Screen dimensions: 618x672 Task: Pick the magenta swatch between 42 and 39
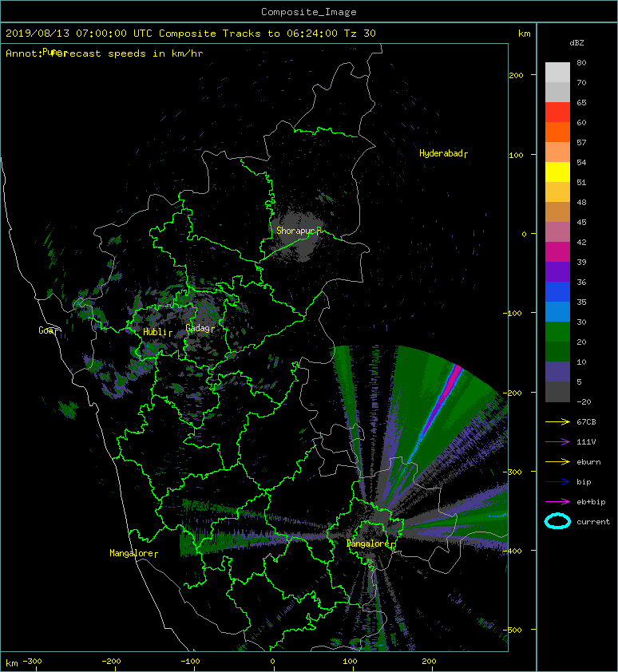(x=557, y=251)
